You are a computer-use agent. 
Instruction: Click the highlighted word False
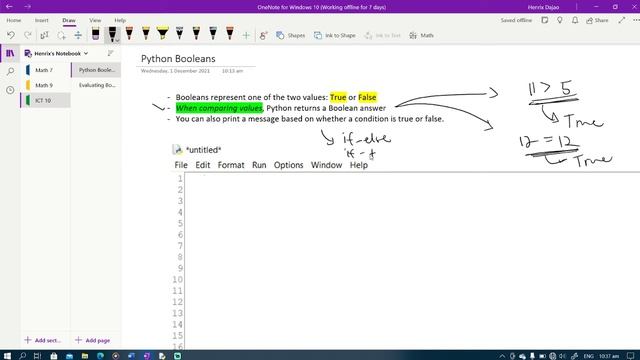coord(367,97)
